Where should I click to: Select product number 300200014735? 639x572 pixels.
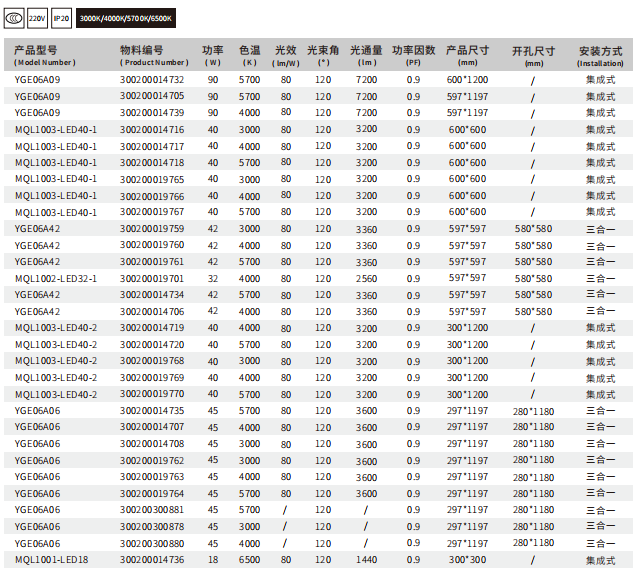[152, 411]
